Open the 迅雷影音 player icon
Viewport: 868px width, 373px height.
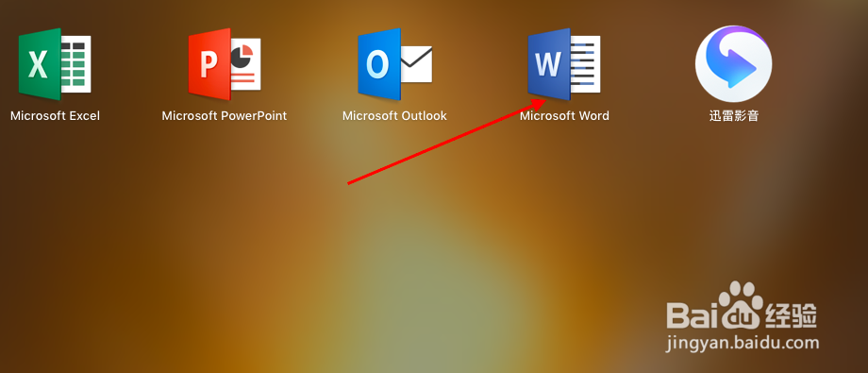pos(733,63)
